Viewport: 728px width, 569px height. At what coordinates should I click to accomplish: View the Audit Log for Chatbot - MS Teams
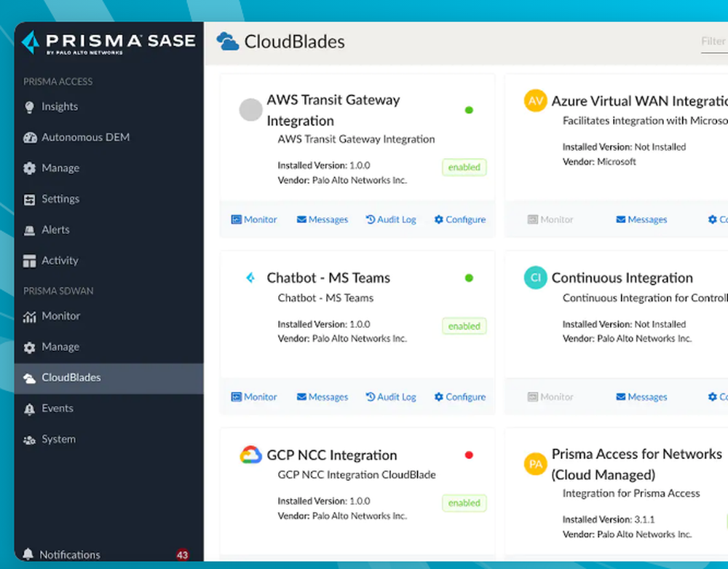click(x=391, y=397)
